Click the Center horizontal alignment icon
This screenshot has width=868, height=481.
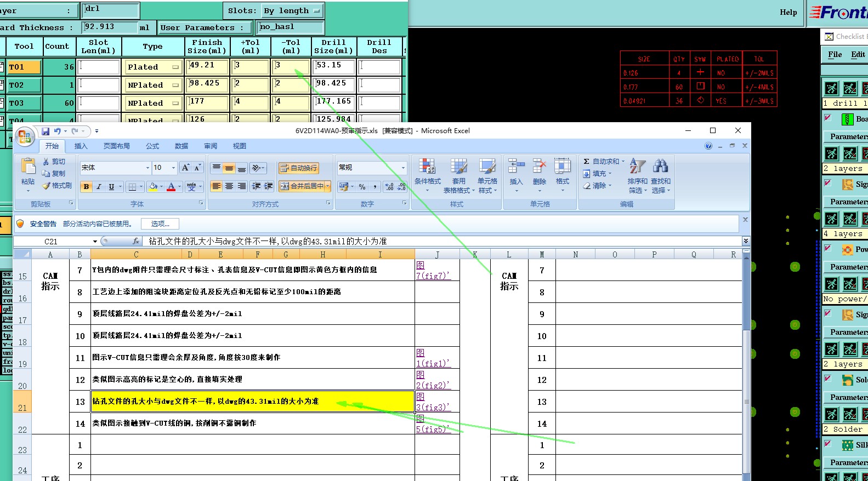click(229, 186)
